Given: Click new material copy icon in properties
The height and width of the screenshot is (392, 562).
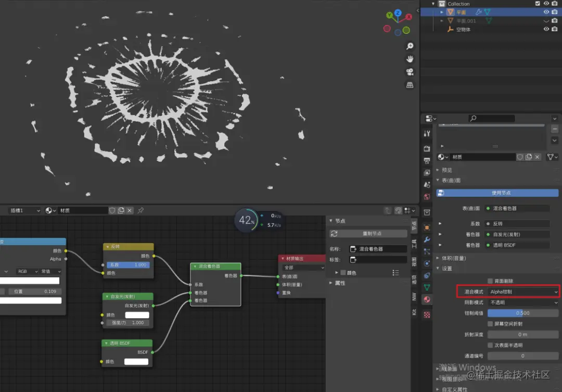Looking at the screenshot, I should point(528,157).
